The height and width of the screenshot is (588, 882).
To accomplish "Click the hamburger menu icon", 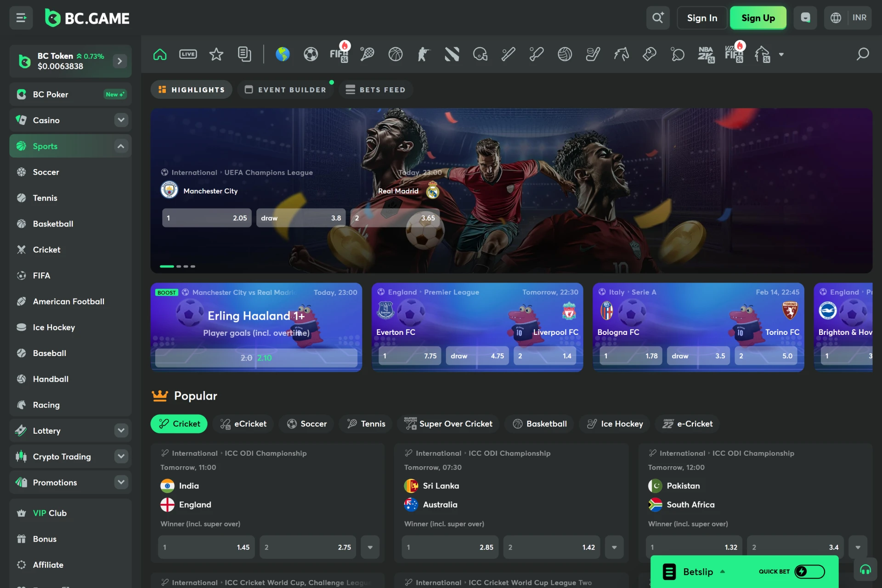I will pos(21,18).
